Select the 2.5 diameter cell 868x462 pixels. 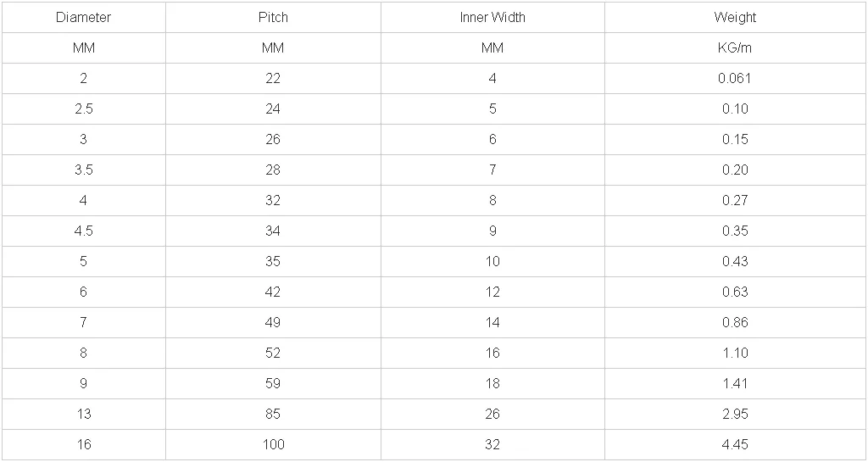click(x=83, y=109)
